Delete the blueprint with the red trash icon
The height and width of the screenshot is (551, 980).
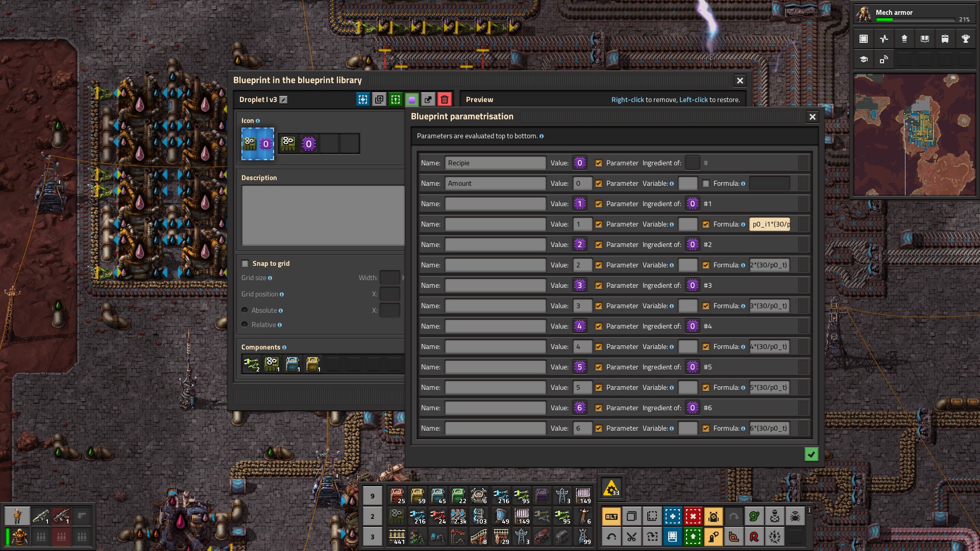pyautogui.click(x=445, y=99)
